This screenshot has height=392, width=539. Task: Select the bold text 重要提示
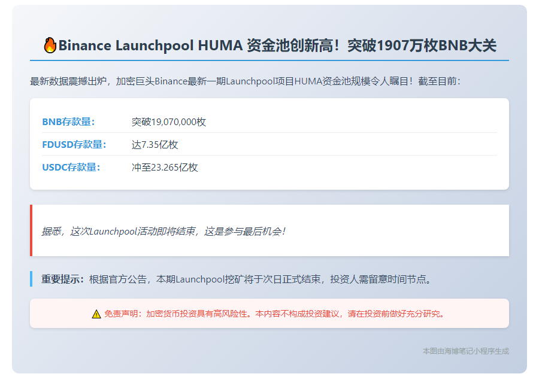pos(62,279)
